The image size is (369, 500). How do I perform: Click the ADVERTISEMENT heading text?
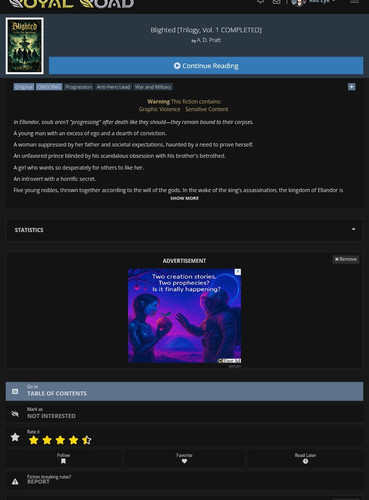pyautogui.click(x=184, y=261)
